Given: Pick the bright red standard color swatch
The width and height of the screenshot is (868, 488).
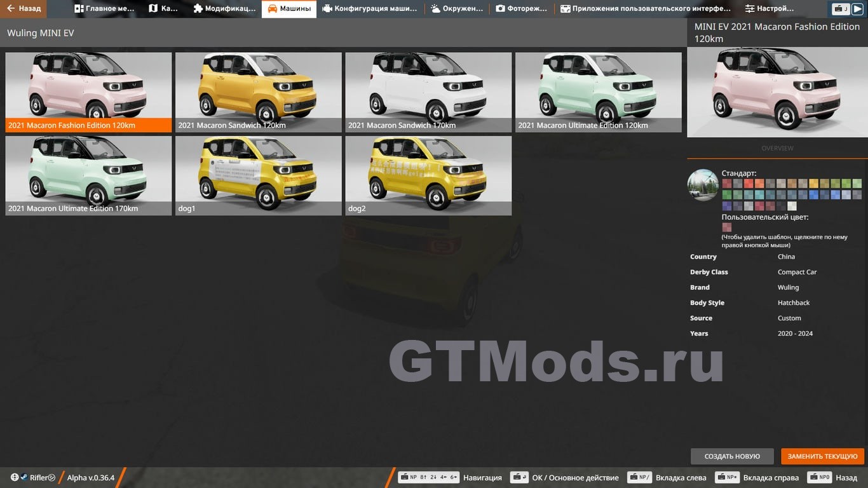Looking at the screenshot, I should (x=749, y=184).
